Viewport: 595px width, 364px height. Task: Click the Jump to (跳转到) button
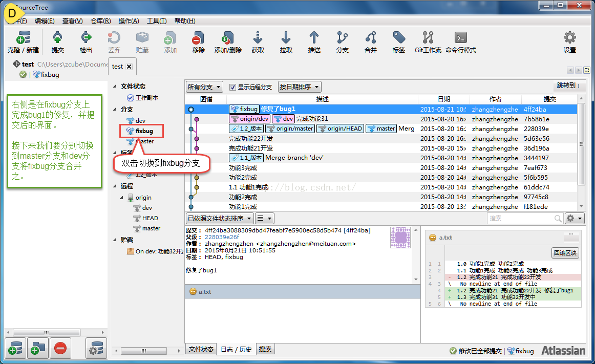568,86
